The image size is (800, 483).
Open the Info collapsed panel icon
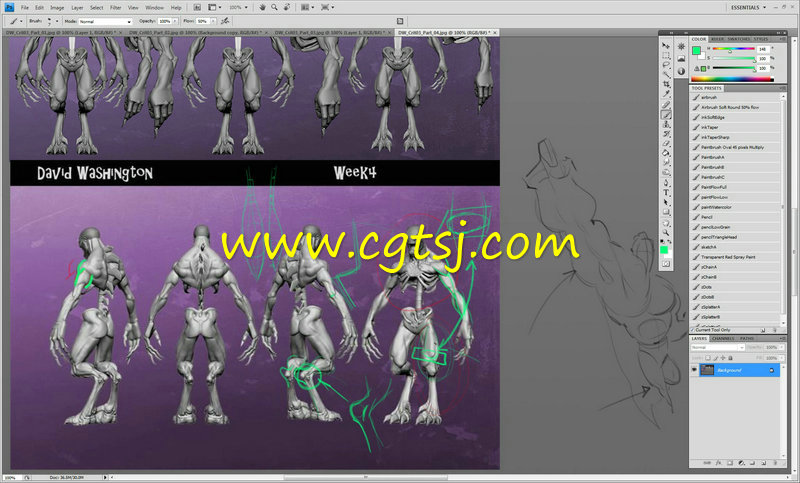point(681,71)
